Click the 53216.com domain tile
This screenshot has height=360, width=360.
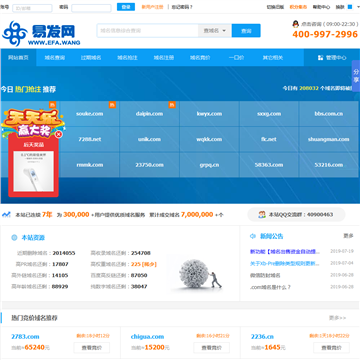(x=329, y=165)
